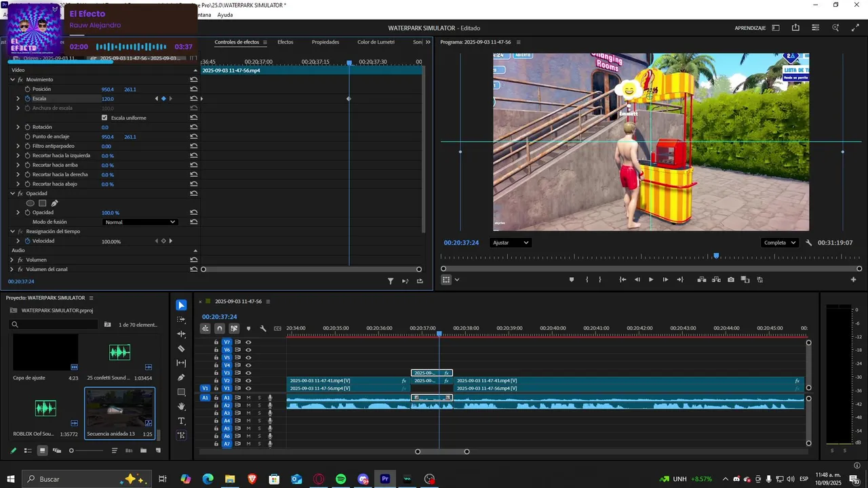Switch to Controles de efectos tab
This screenshot has width=868, height=488.
(x=237, y=42)
